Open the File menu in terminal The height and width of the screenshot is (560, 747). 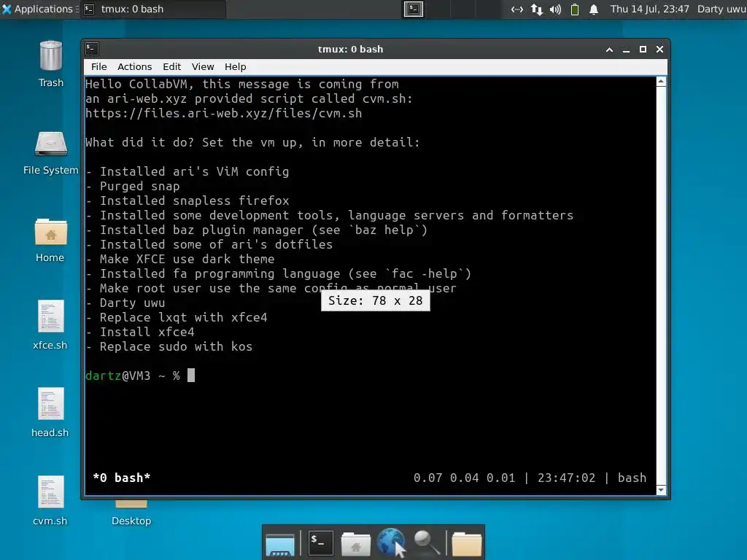click(x=99, y=66)
